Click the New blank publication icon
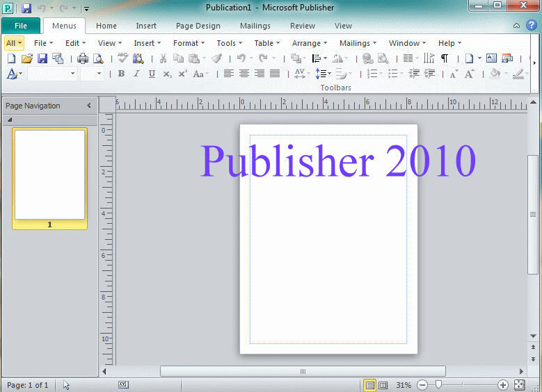This screenshot has height=392, width=542. (11, 58)
